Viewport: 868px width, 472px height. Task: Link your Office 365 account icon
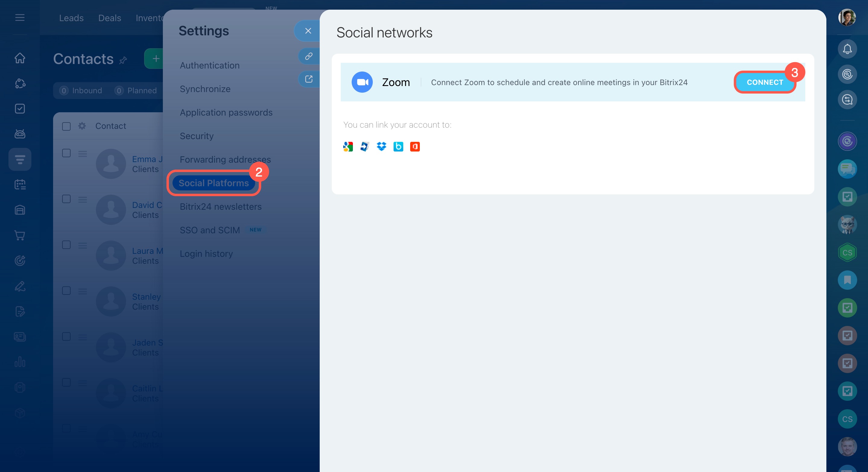[x=415, y=147]
